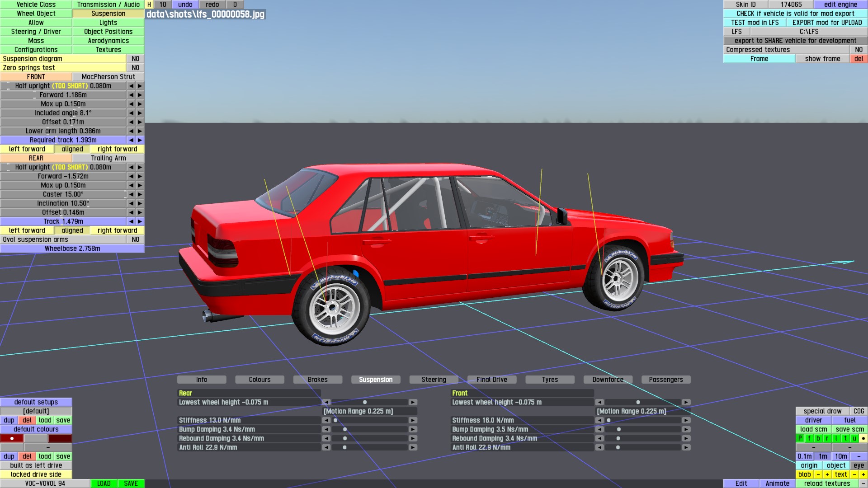
Task: Toggle Suspension diagram NO button
Action: pos(135,59)
